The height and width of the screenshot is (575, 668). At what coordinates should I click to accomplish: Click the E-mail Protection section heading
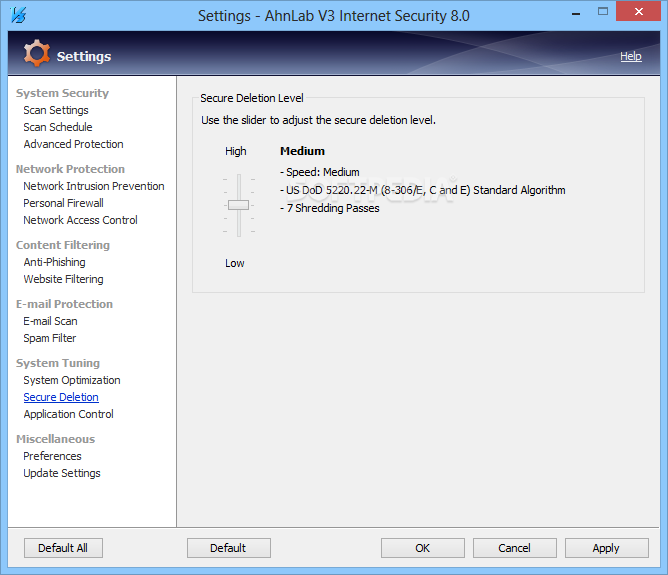pos(64,304)
